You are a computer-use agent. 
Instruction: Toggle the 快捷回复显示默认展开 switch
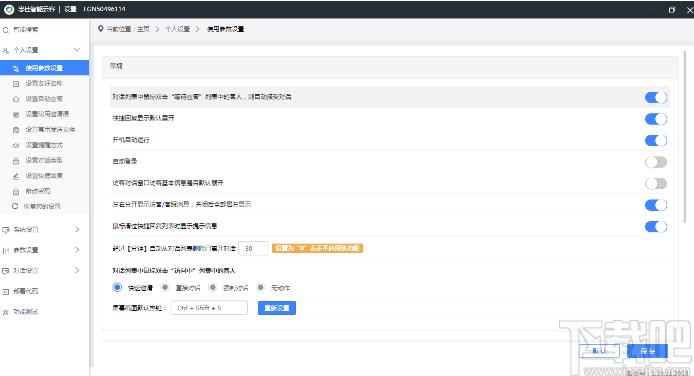click(x=655, y=119)
